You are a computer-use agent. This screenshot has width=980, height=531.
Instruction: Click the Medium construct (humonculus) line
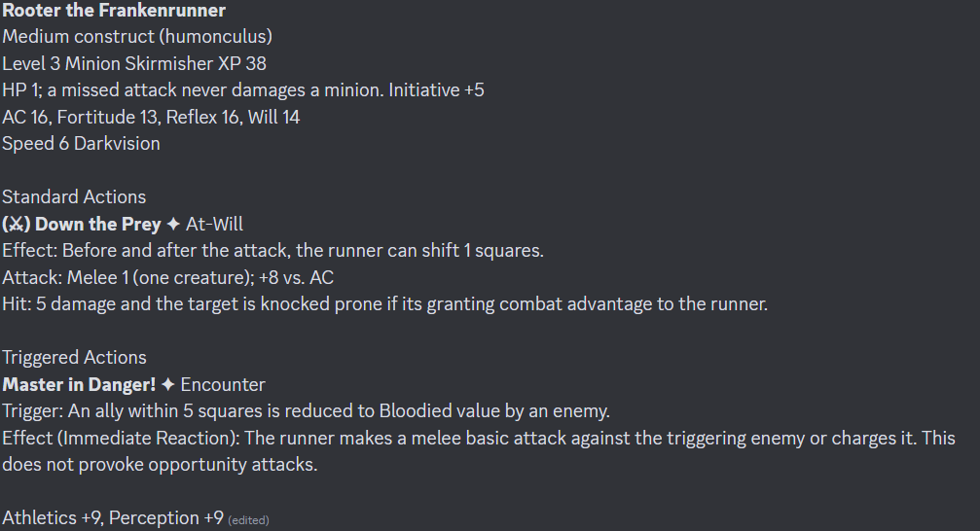(x=137, y=37)
